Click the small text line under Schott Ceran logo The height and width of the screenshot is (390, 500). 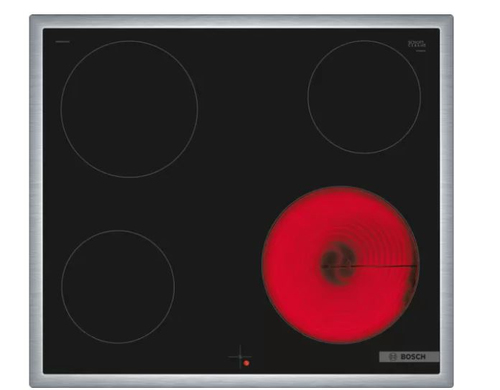420,50
